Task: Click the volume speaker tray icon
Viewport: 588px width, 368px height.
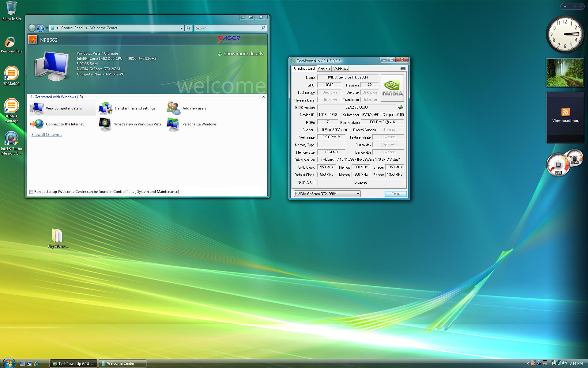Action: coord(564,363)
